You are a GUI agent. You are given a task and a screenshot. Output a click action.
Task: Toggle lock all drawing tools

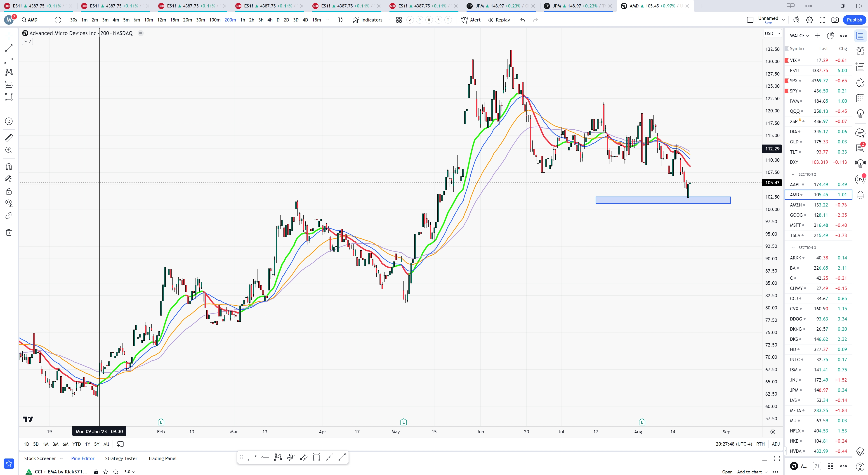[9, 191]
